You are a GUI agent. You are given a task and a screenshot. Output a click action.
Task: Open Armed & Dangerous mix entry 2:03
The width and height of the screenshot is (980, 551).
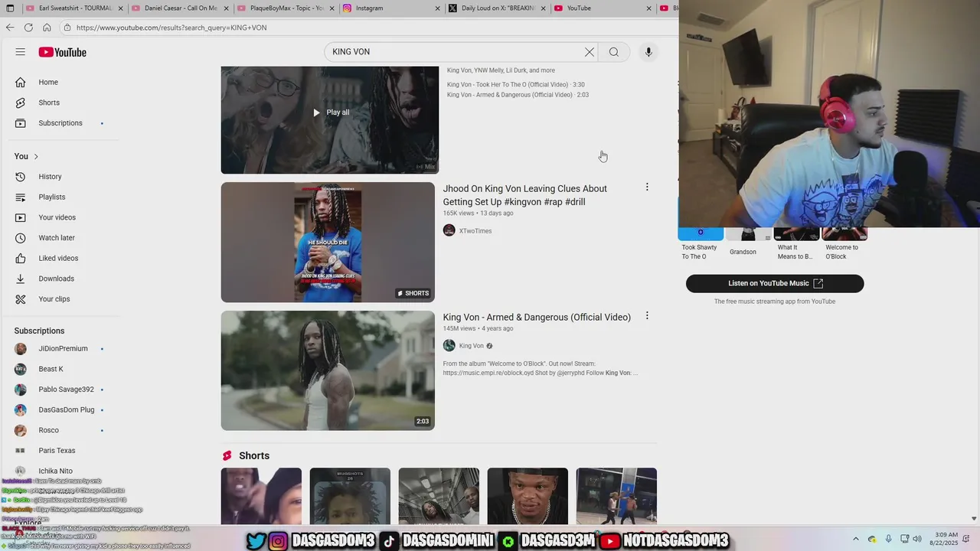tap(518, 95)
